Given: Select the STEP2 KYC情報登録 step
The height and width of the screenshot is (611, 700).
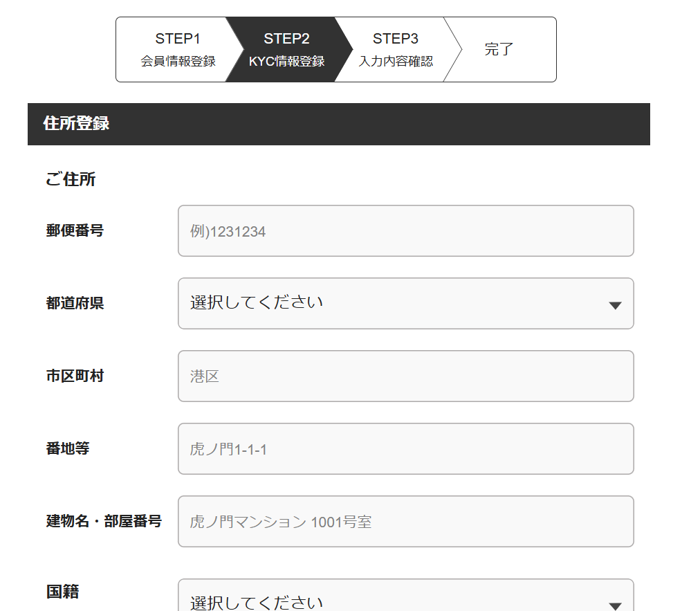Looking at the screenshot, I should coord(286,49).
